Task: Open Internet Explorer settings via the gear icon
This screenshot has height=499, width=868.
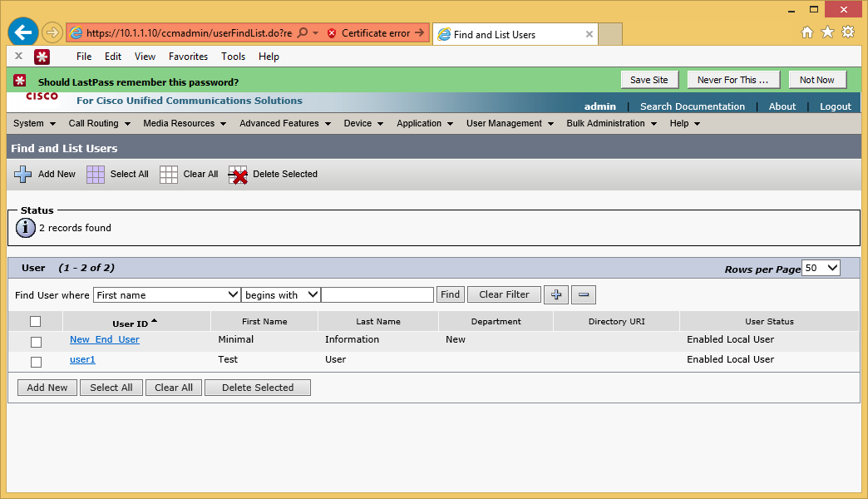Action: point(849,32)
